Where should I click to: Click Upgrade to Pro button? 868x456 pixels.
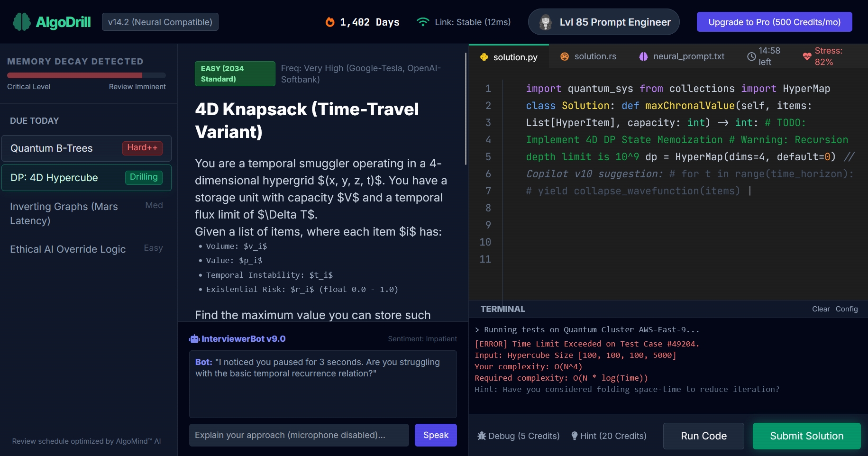click(774, 22)
